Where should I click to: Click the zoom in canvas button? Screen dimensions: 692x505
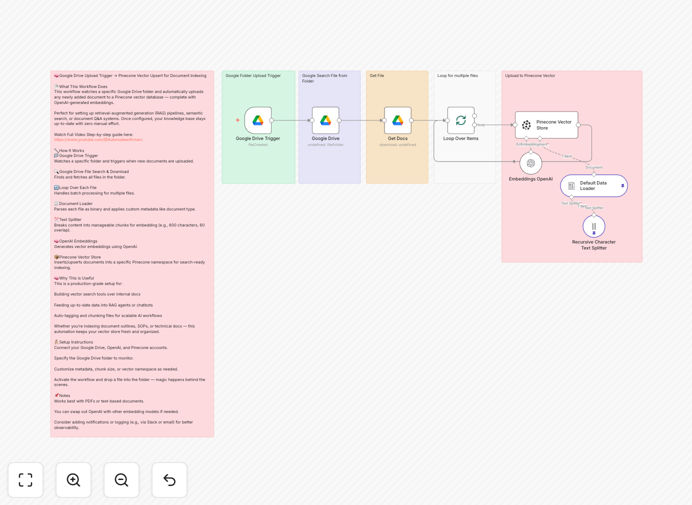click(73, 480)
